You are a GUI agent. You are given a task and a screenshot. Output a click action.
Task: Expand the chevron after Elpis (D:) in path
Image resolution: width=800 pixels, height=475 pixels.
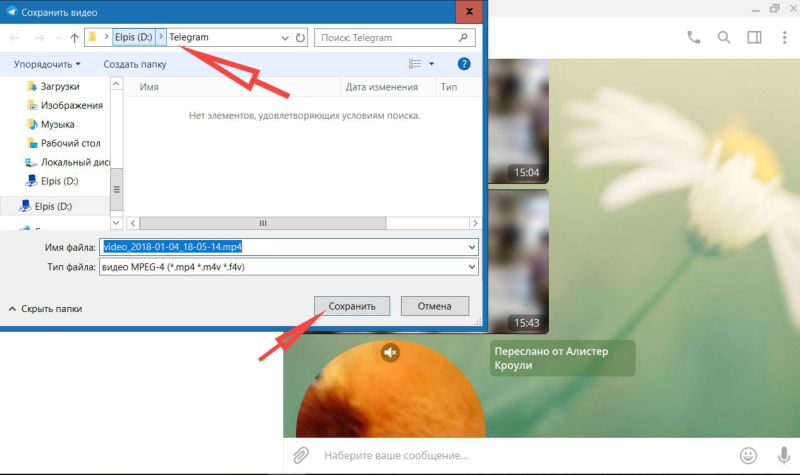click(x=161, y=37)
